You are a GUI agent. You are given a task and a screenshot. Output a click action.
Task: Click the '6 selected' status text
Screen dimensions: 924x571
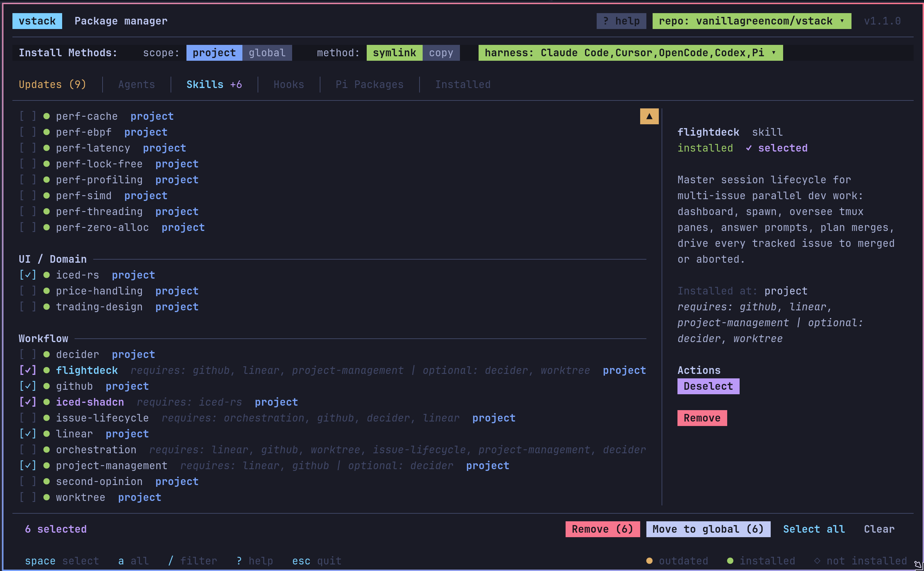tap(56, 529)
